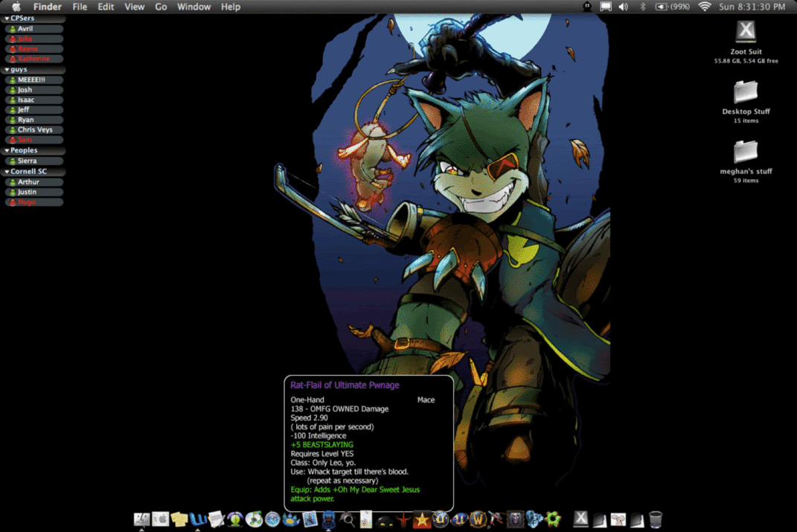The width and height of the screenshot is (797, 532).
Task: Launch the black helmet Dock icon
Action: [x=385, y=520]
